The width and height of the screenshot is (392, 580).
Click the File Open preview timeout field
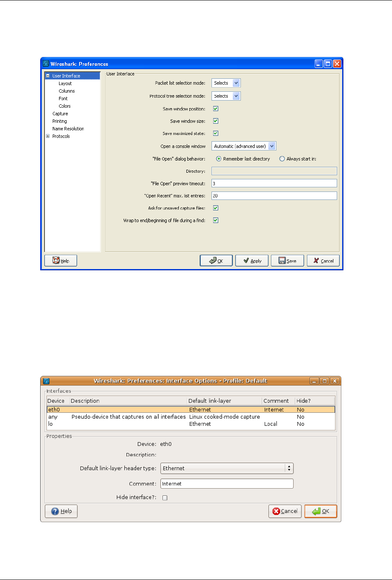274,184
